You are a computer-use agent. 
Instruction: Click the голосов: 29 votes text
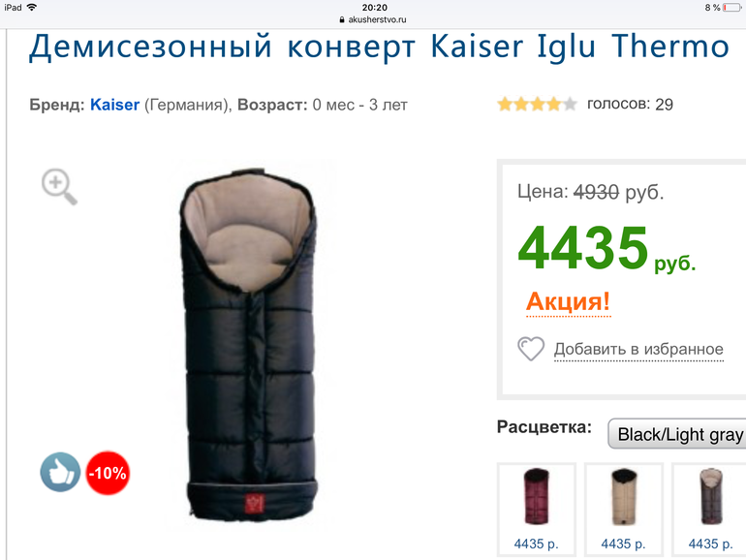click(630, 105)
